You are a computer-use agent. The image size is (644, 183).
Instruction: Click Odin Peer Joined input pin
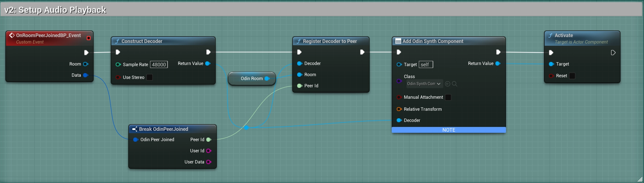(x=136, y=139)
